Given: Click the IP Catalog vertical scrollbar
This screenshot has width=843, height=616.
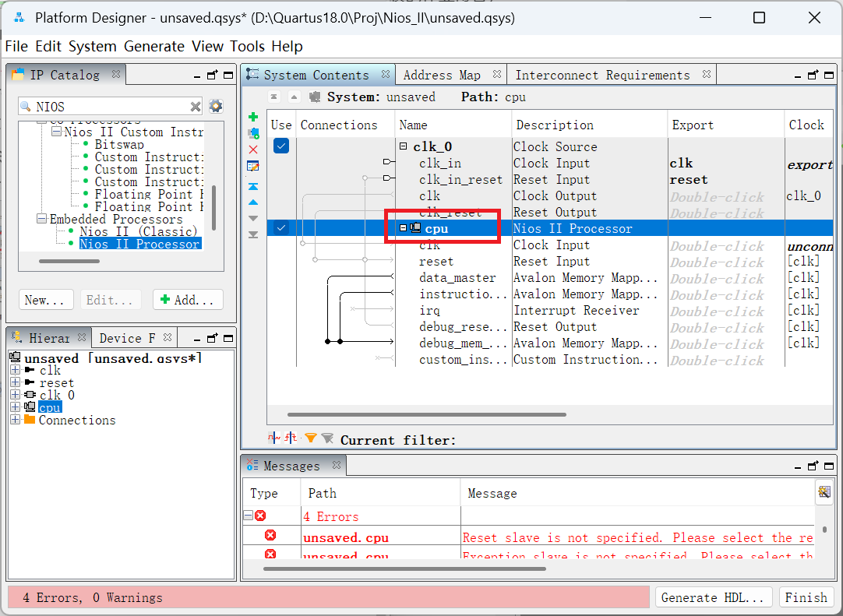Looking at the screenshot, I should pyautogui.click(x=213, y=207).
